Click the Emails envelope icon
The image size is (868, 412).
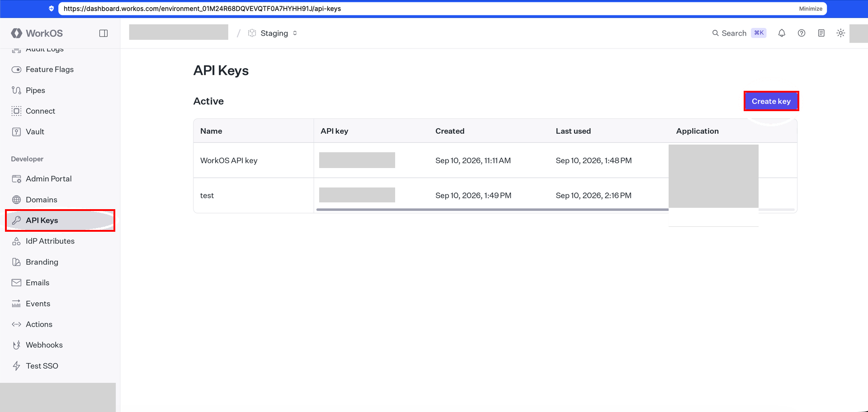click(16, 283)
